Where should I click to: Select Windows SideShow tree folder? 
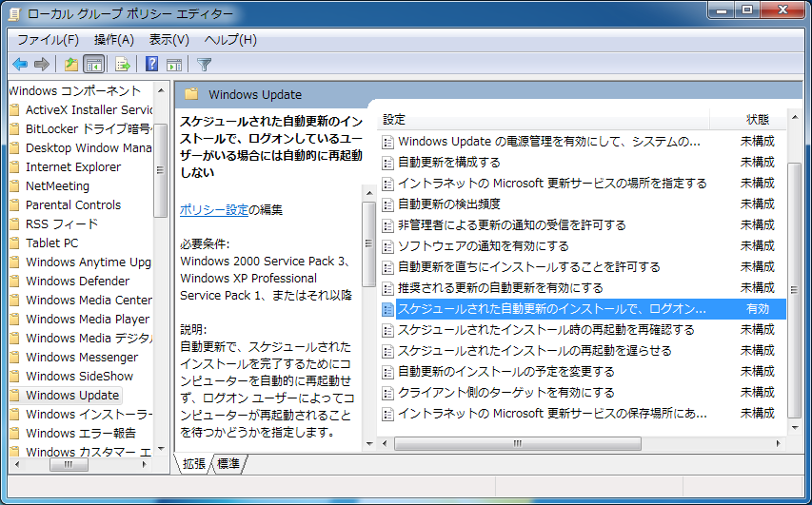pyautogui.click(x=79, y=377)
